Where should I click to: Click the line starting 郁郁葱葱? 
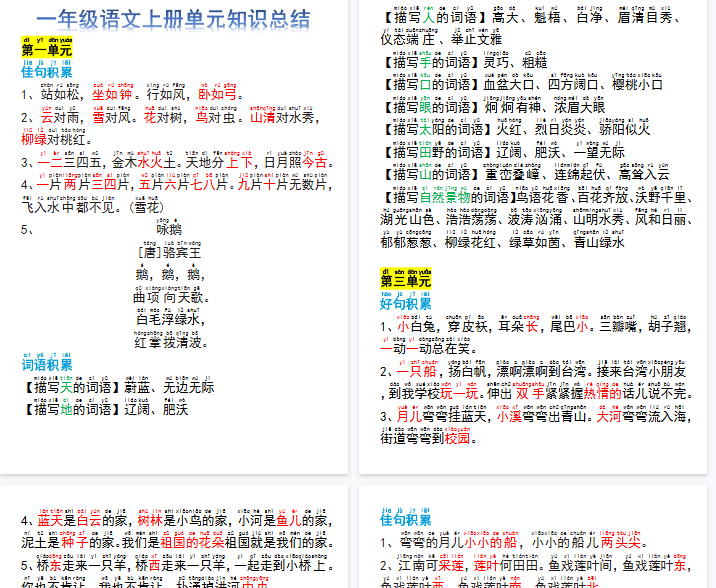point(502,240)
